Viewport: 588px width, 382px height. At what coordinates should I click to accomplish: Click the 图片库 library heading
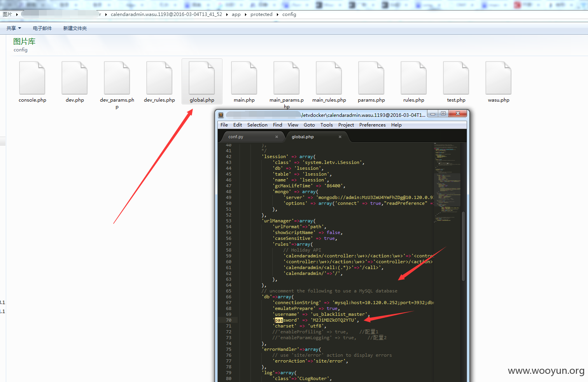click(24, 42)
